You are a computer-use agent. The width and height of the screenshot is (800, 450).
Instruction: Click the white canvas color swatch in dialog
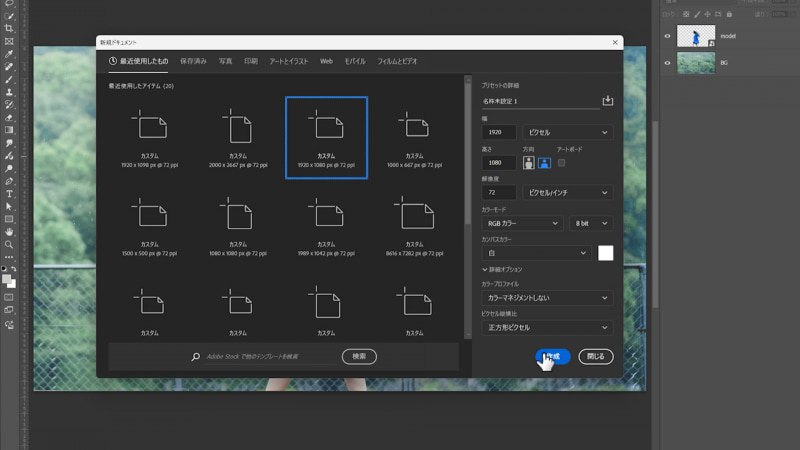(606, 253)
